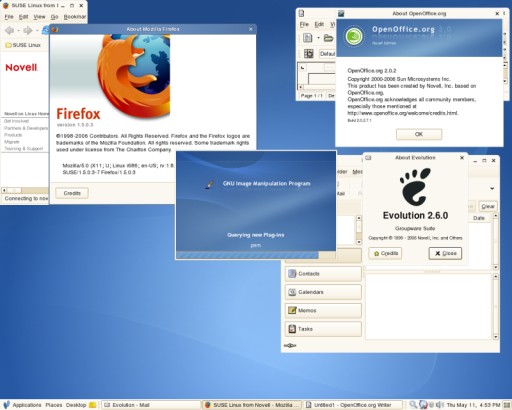Click the online/offline connection icon in Evolution
512x410 pixels.
coord(290,345)
